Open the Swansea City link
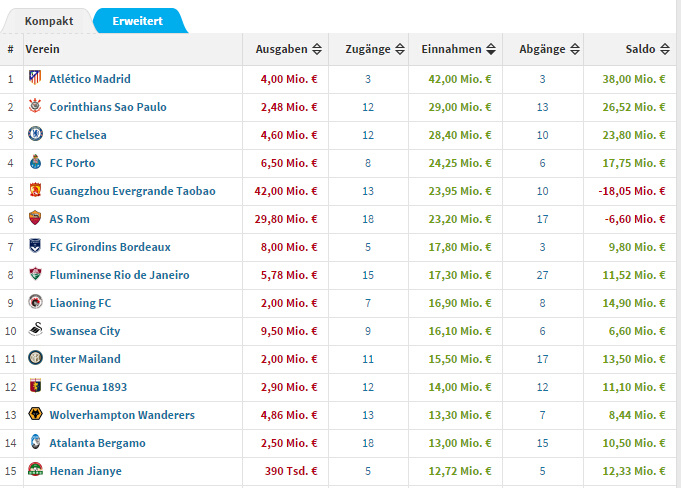The image size is (681, 488). (85, 331)
